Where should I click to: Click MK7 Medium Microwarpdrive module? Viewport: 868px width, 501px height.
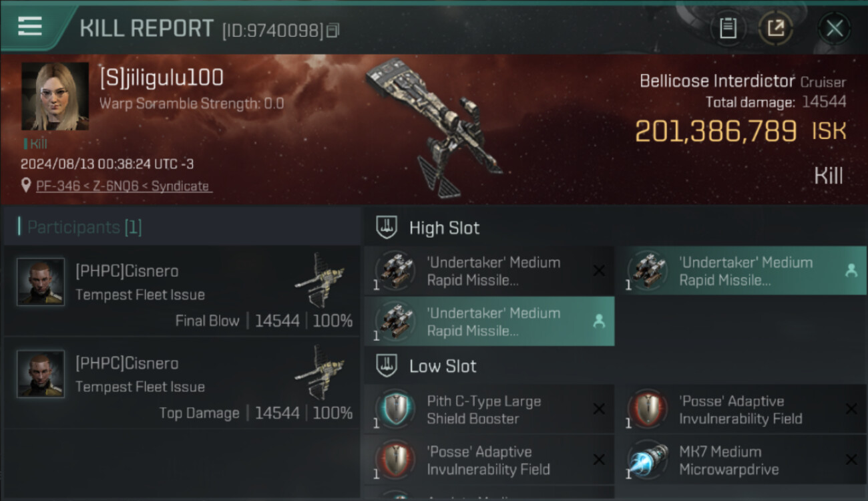(741, 460)
